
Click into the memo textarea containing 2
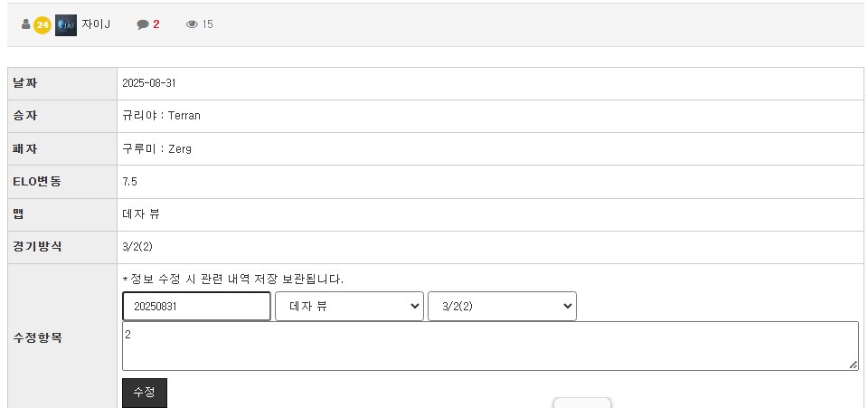pyautogui.click(x=490, y=346)
